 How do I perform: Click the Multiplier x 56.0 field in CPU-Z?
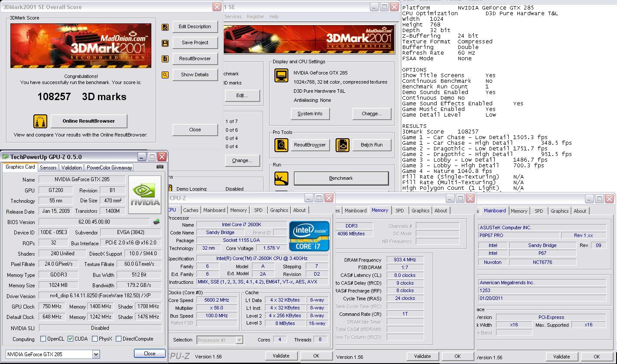coord(216,308)
